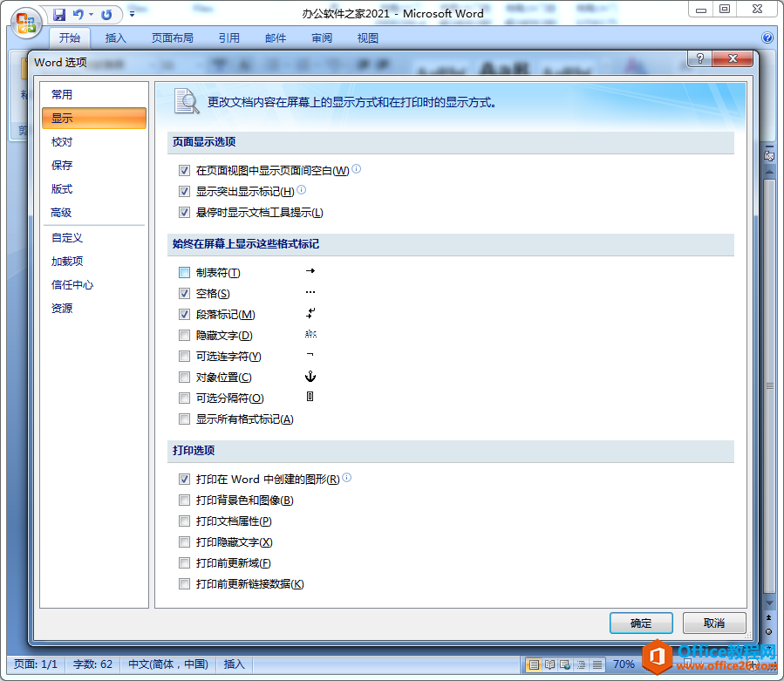The height and width of the screenshot is (681, 784).
Task: Open the 加载项 options category
Action: [94, 261]
